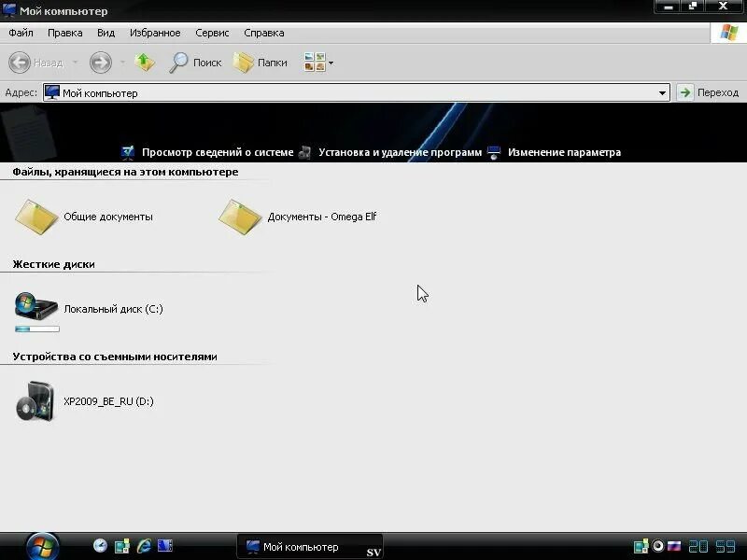Click the Windows flag logo in menu bar
747x560 pixels.
pyautogui.click(x=729, y=33)
